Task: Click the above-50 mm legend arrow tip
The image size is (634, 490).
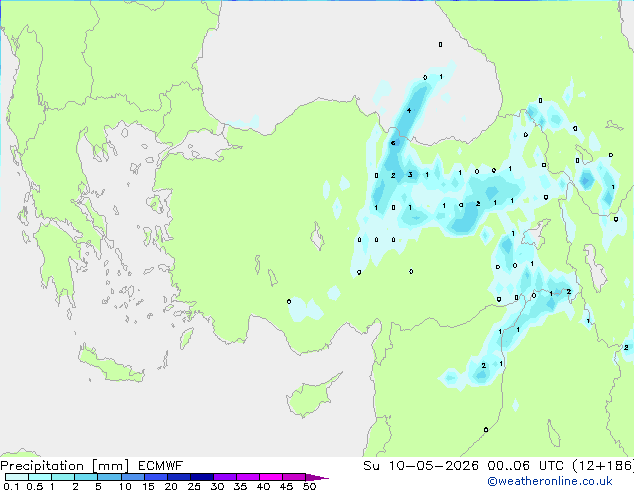Action: (x=317, y=478)
